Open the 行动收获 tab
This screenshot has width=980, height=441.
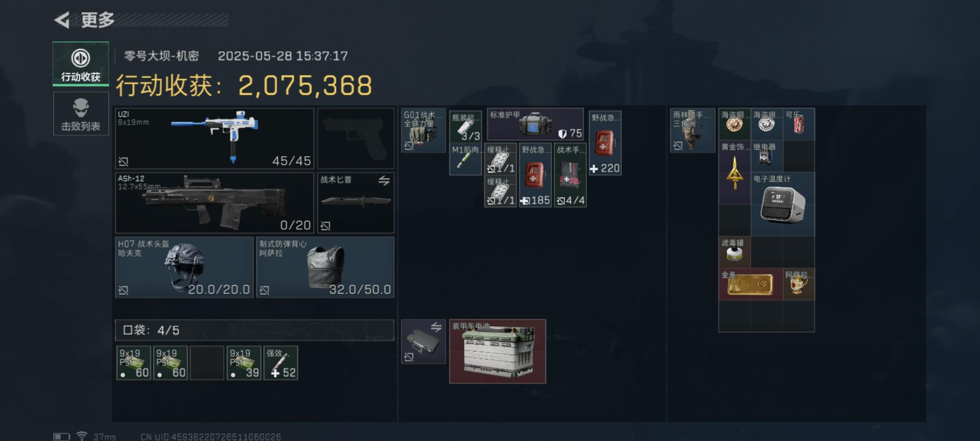tap(81, 64)
